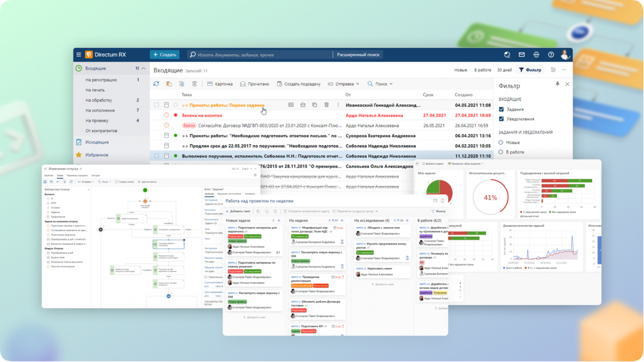Open list settings sliders icon
This screenshot has width=644, height=362.
point(553,70)
